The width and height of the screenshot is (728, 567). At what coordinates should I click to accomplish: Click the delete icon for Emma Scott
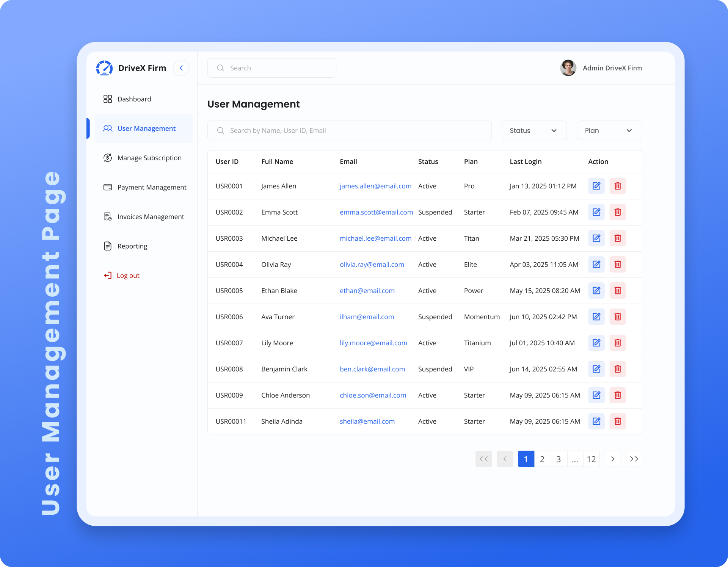click(617, 212)
